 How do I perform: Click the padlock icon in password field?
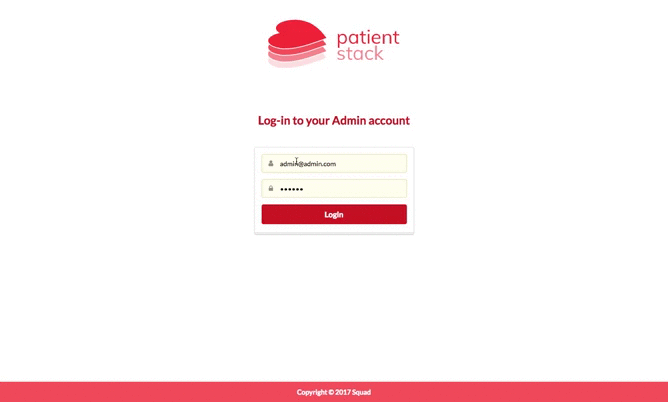[x=271, y=188]
